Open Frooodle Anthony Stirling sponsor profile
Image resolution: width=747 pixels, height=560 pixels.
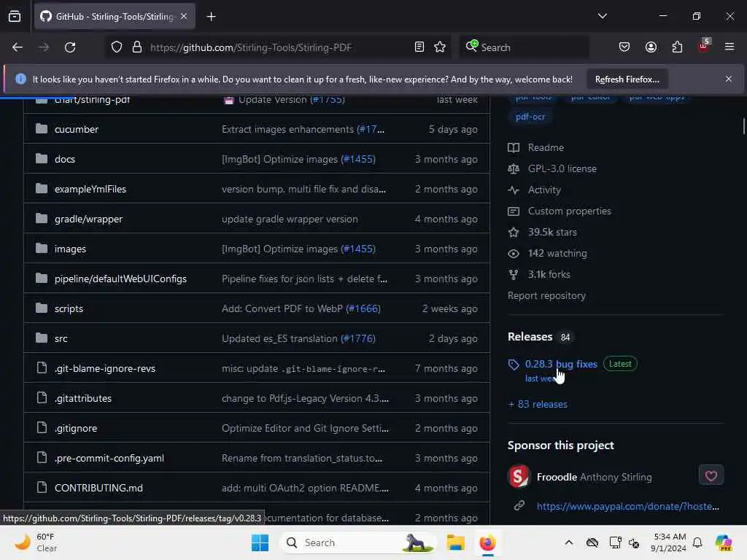(594, 477)
